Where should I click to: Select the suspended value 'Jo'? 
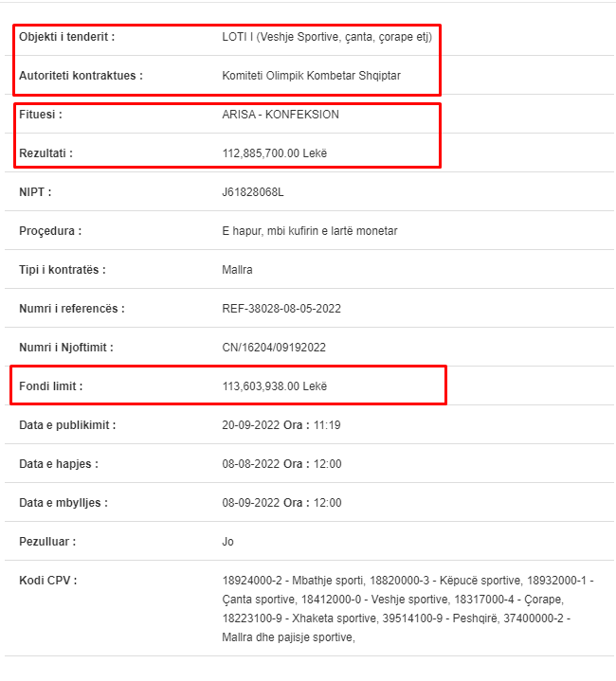(x=227, y=542)
